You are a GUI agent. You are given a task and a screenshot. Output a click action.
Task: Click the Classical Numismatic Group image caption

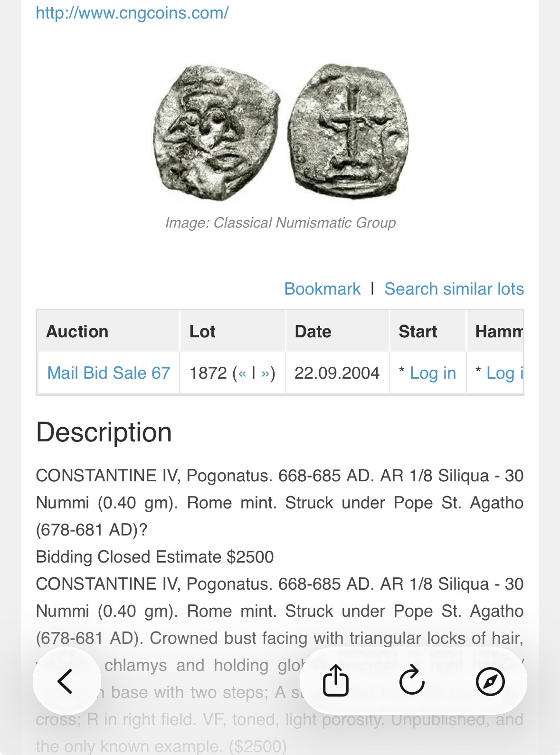(x=280, y=223)
